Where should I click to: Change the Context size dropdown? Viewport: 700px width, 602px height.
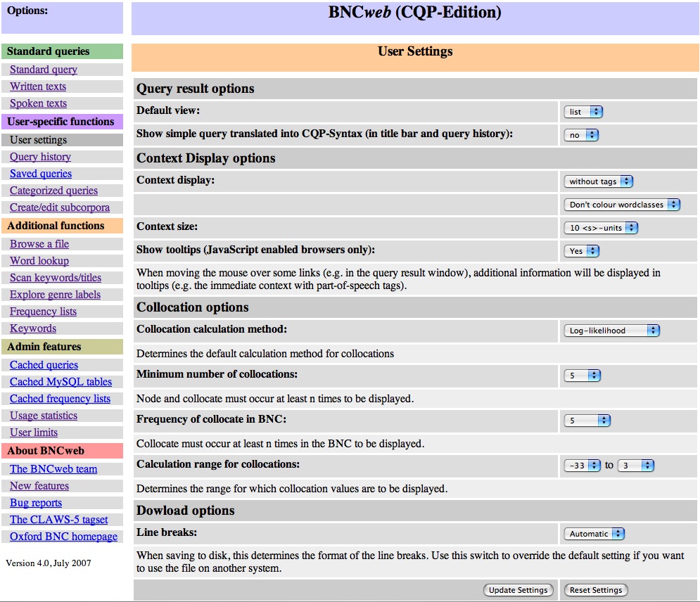(x=601, y=228)
